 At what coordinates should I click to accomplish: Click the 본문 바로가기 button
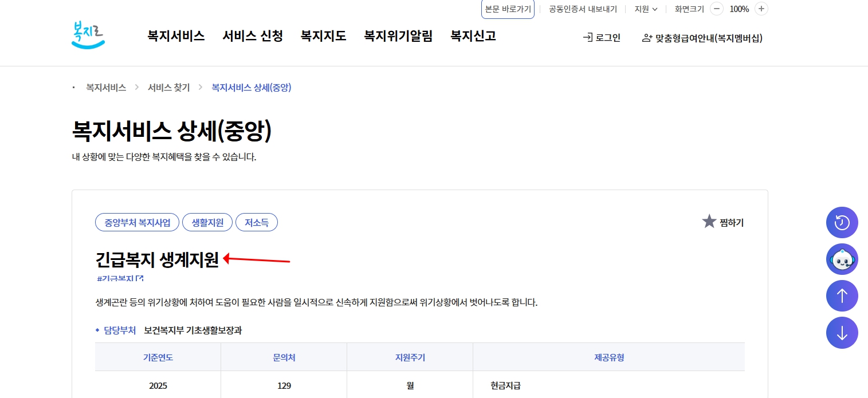508,9
